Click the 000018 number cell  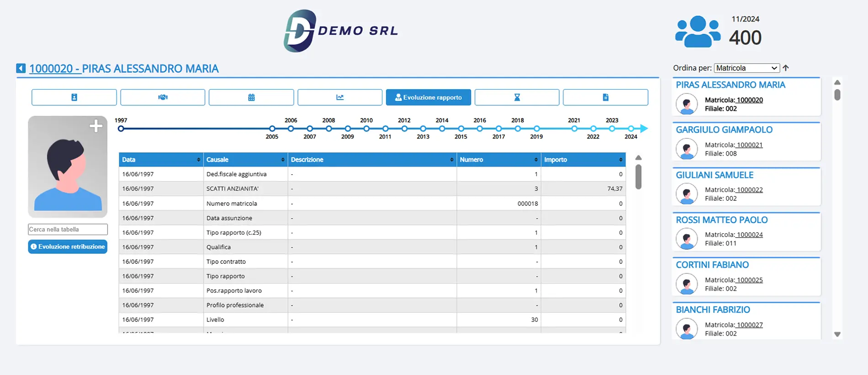click(x=499, y=204)
